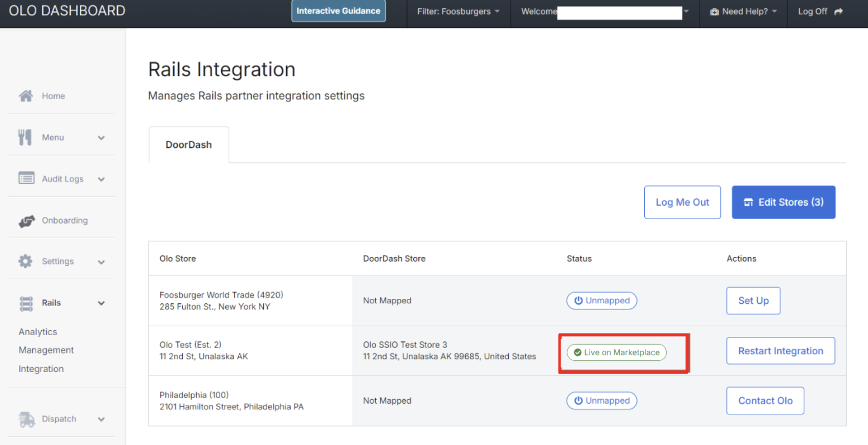The image size is (868, 445).
Task: Click the Edit Stores (3) button
Action: [x=783, y=202]
